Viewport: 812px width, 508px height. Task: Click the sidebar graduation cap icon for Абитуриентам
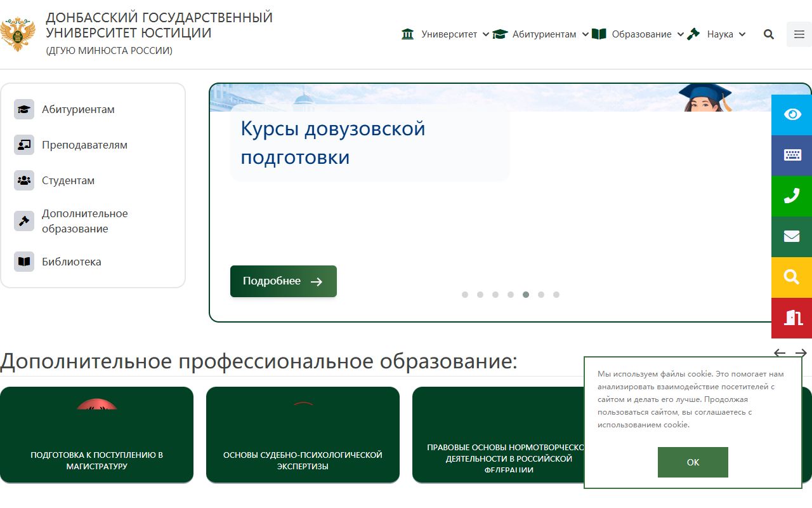24,109
